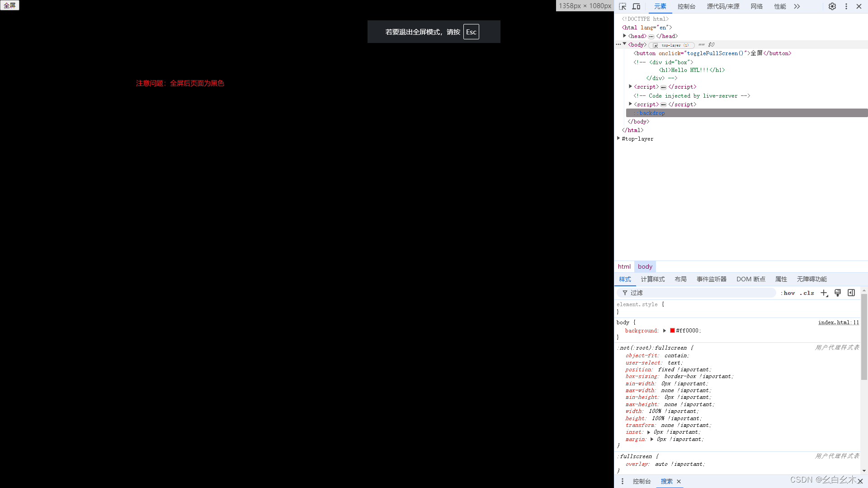This screenshot has width=868, height=488.
Task: Toggle the computed styles sidebar icon
Action: tap(851, 293)
